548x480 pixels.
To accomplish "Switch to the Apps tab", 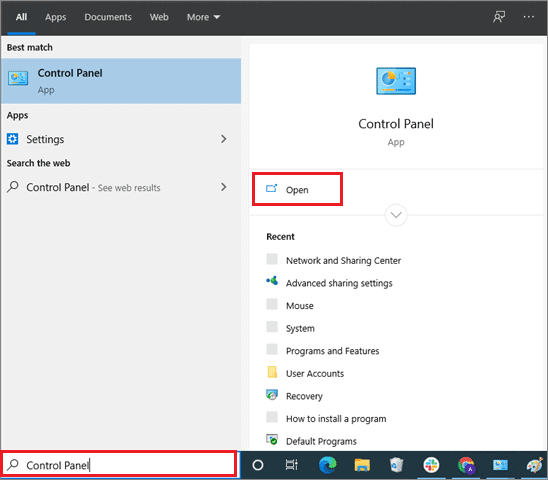I will tap(55, 17).
